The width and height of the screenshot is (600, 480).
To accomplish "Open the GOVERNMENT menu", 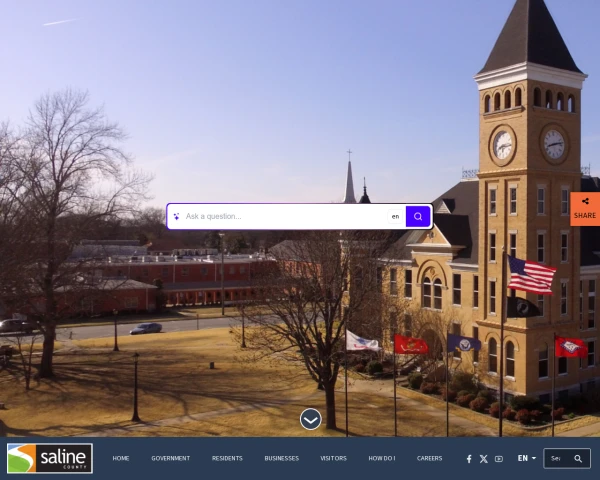I will pyautogui.click(x=170, y=458).
